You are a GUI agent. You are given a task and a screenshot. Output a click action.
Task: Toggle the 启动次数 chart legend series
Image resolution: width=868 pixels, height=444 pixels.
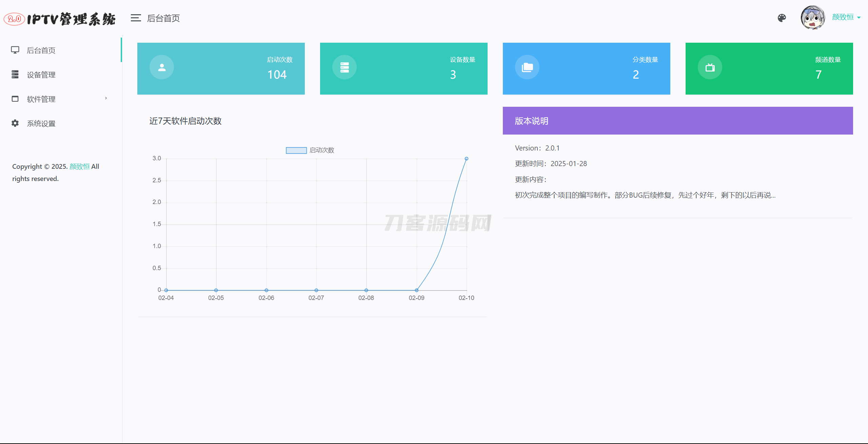pos(296,150)
